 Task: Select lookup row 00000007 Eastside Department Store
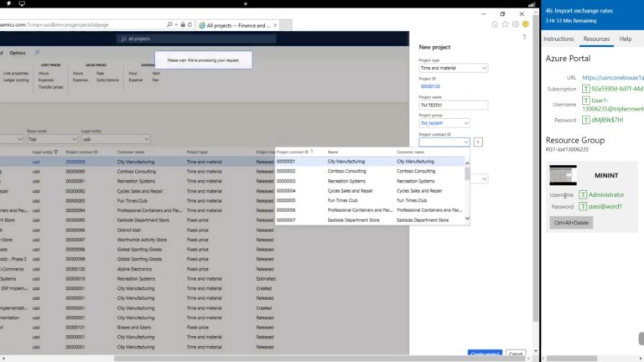[x=370, y=220]
